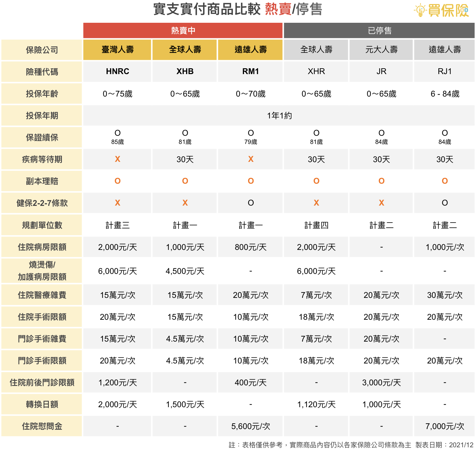Select product code RJ1

(x=445, y=71)
